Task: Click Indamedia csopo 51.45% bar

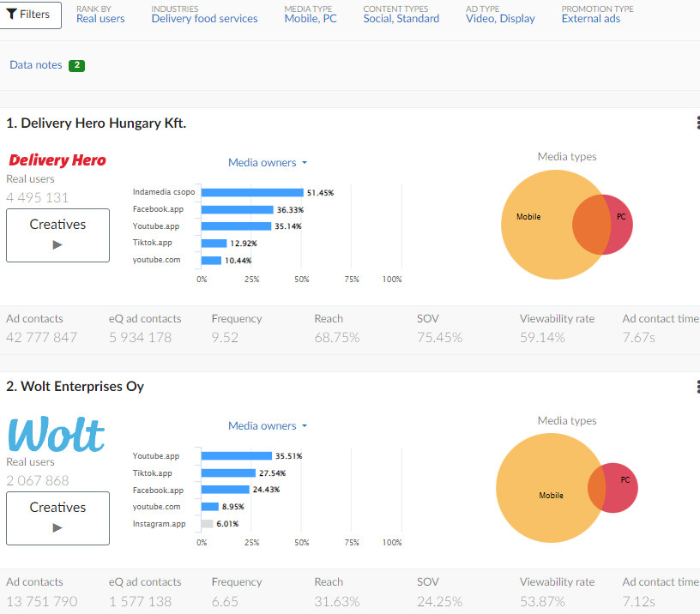Action: [252, 193]
